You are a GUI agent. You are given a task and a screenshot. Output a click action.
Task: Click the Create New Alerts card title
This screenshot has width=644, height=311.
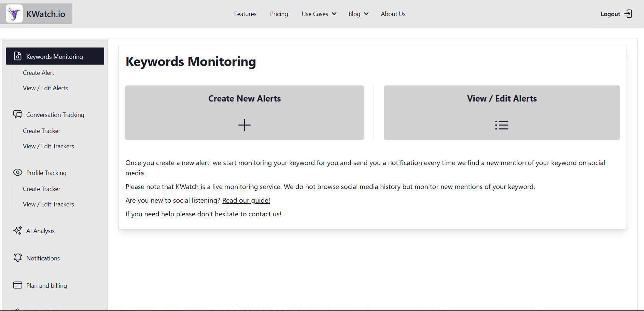coord(244,98)
